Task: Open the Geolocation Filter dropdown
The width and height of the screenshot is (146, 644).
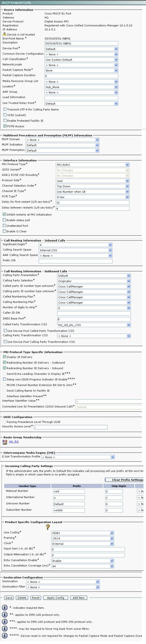Action: (63, 587)
